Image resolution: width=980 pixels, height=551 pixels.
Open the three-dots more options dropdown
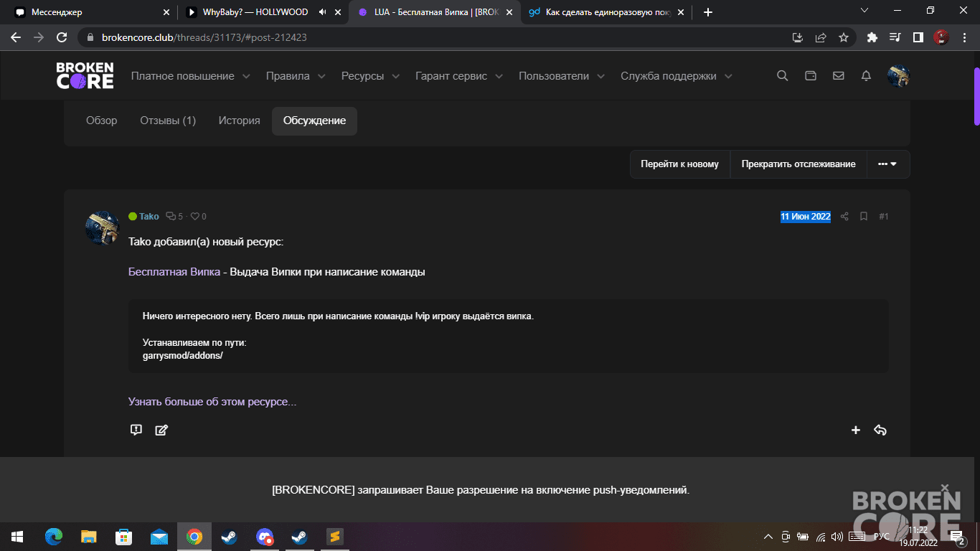(x=888, y=164)
